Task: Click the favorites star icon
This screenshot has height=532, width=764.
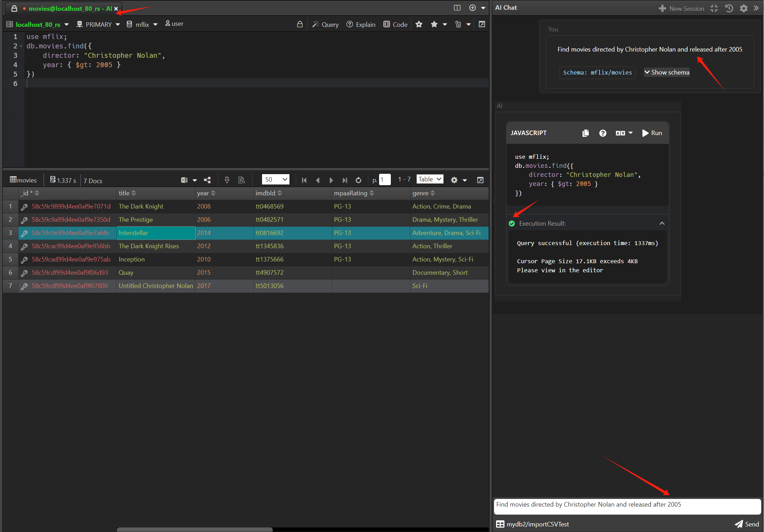Action: click(434, 24)
